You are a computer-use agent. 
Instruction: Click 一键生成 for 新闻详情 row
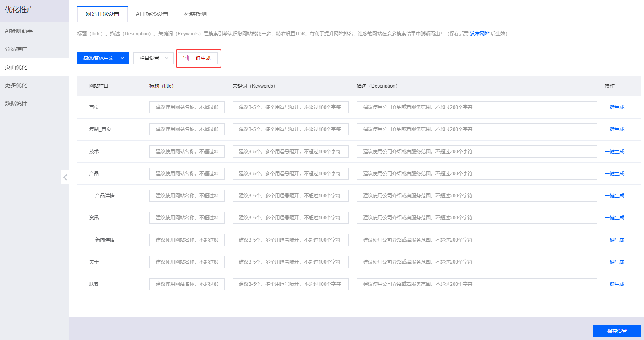pos(615,240)
